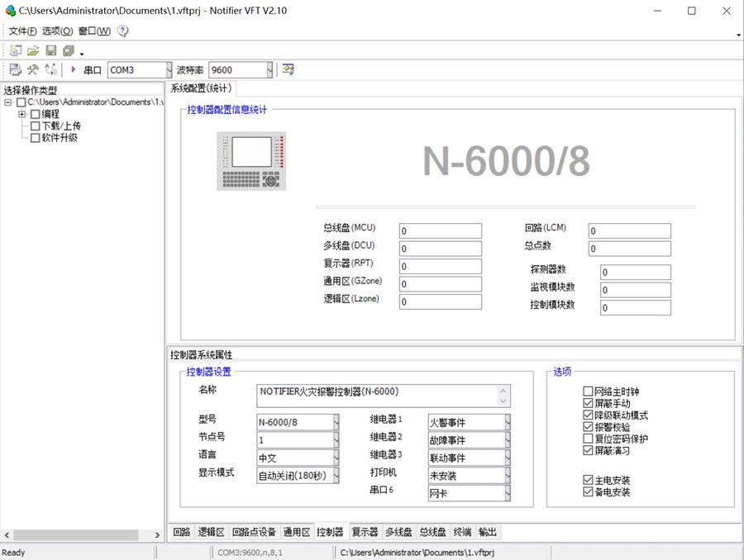Expand the 编程 tree node
Viewport: 744px width, 560px height.
coord(21,114)
